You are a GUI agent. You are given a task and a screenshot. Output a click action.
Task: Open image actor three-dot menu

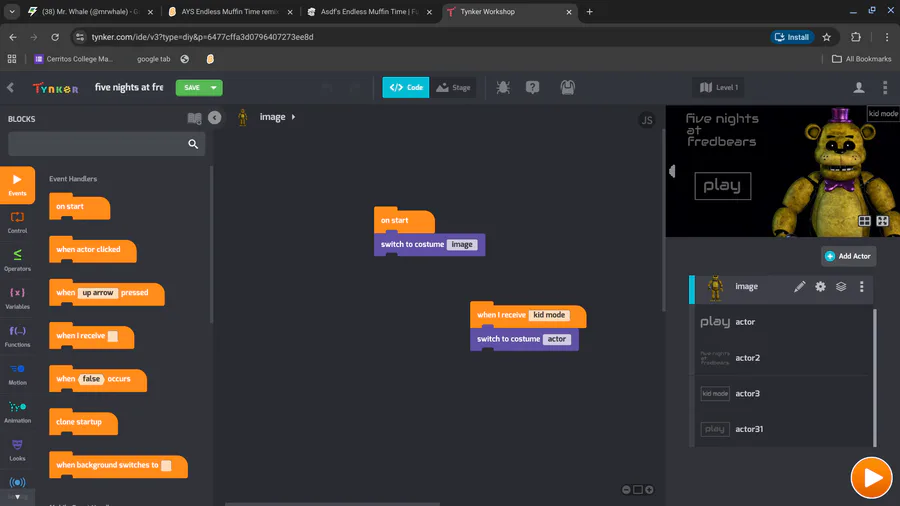click(862, 286)
